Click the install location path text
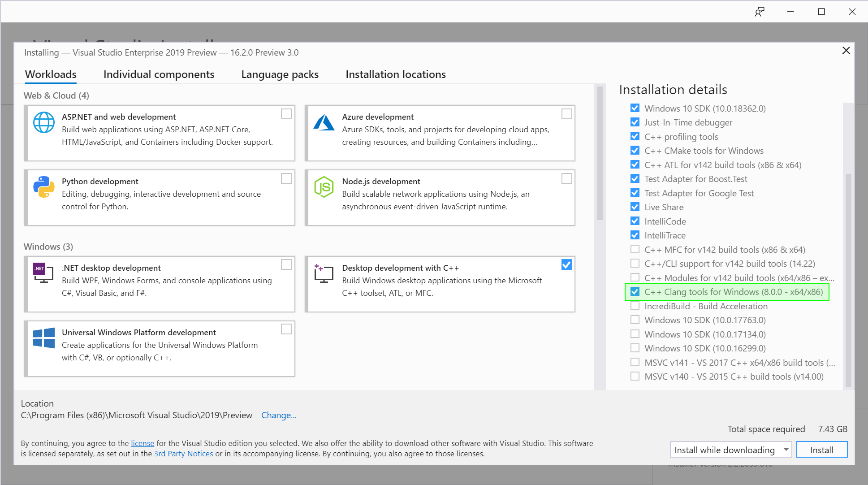 click(137, 415)
